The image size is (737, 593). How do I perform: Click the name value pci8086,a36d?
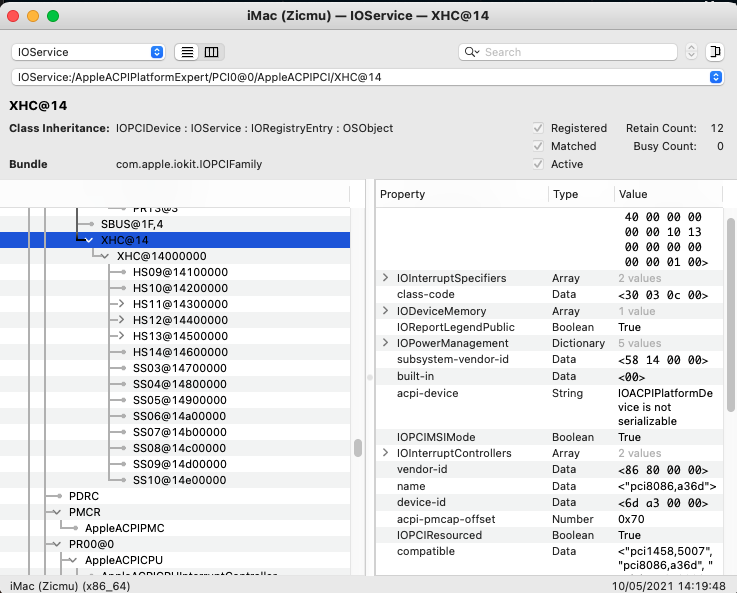[667, 486]
